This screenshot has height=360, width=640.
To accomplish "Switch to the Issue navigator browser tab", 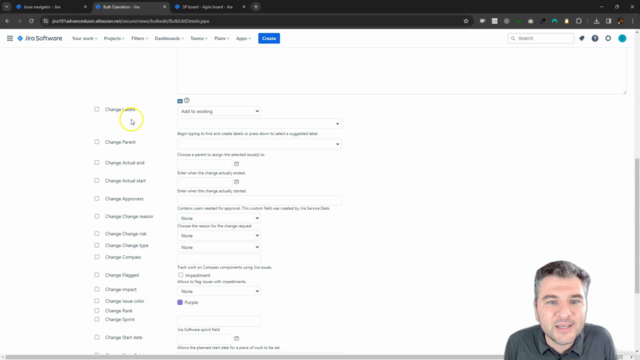I will 51,7.
